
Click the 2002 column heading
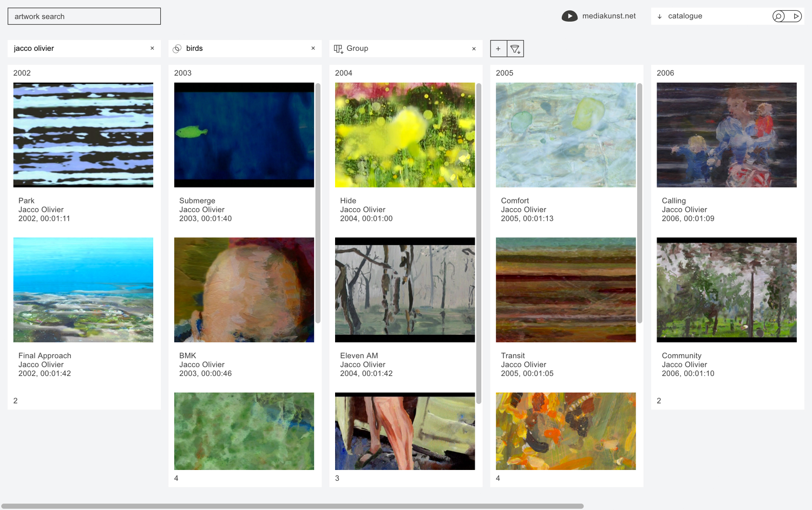pyautogui.click(x=22, y=73)
